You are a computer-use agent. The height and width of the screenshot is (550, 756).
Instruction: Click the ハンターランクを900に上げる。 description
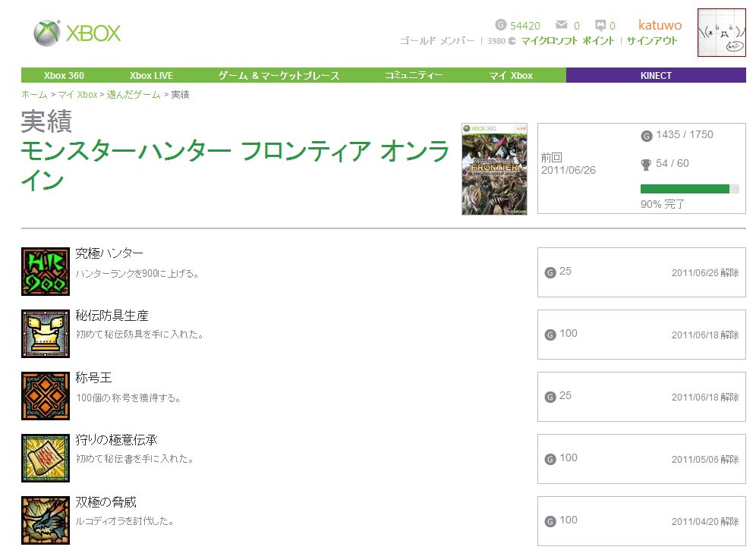click(x=137, y=274)
